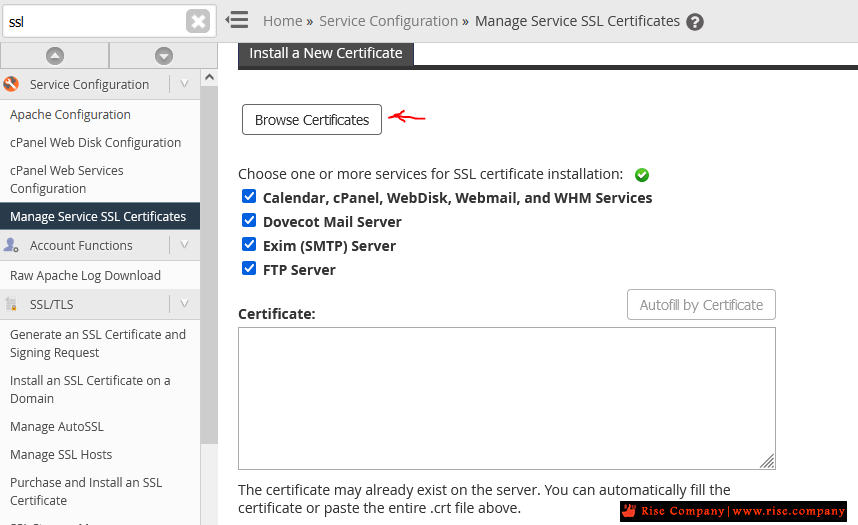Screen dimensions: 858x525
Task: Click the Service Configuration wrench icon
Action: tap(11, 84)
